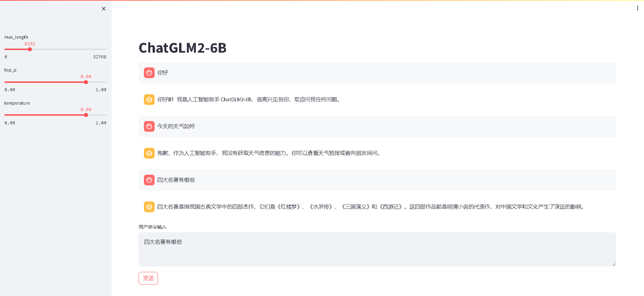Click the text area resize grip corner
644x296 pixels.
click(x=614, y=264)
